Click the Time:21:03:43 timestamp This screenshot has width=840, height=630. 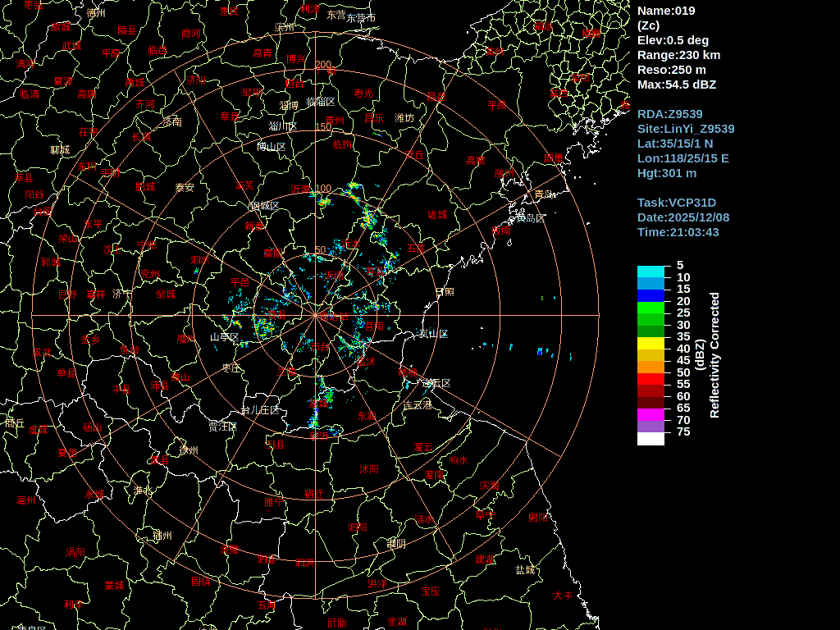(678, 232)
